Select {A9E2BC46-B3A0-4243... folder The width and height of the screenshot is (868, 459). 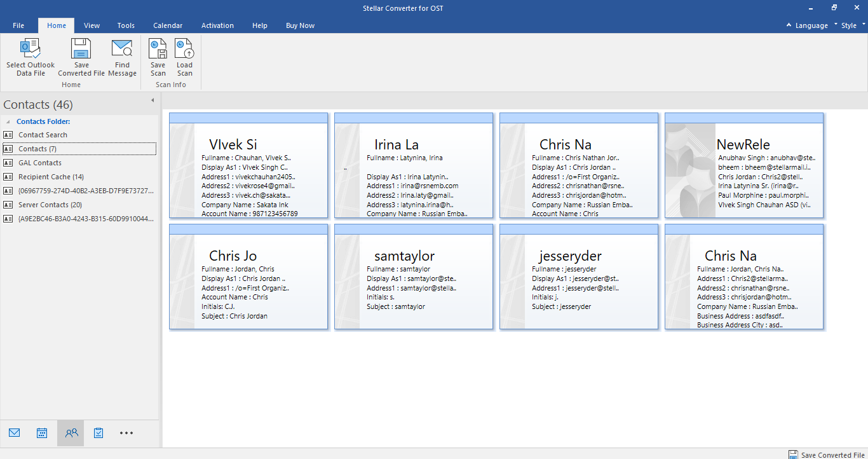(x=79, y=219)
